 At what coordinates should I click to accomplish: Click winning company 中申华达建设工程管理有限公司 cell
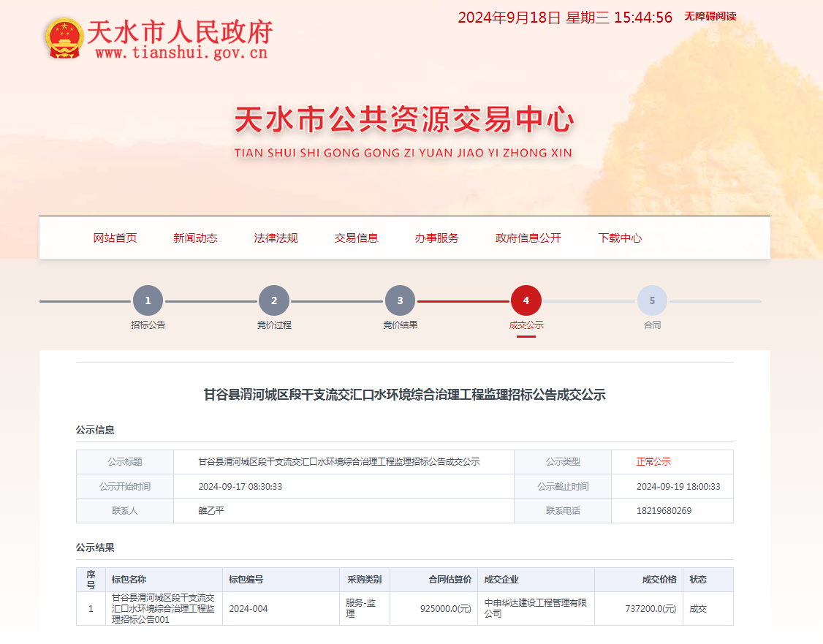(x=535, y=608)
